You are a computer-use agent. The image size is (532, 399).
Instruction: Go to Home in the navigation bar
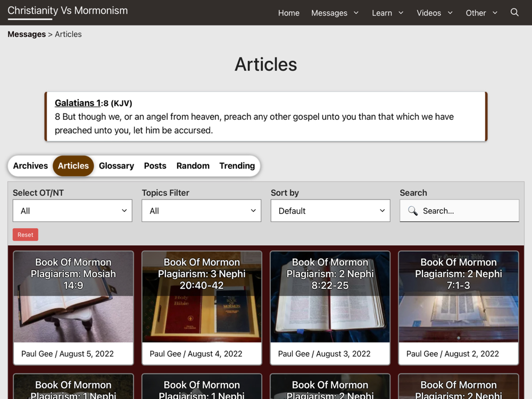point(289,13)
